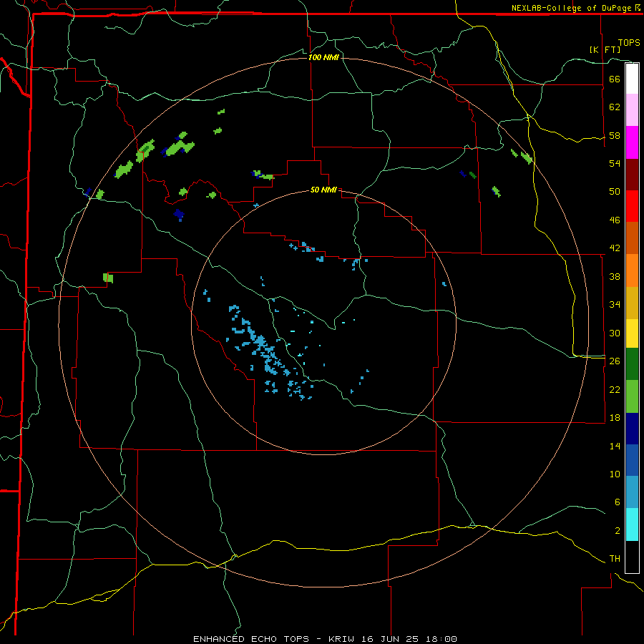Click the 'TOPS' legend title
644x644 pixels.
point(629,43)
